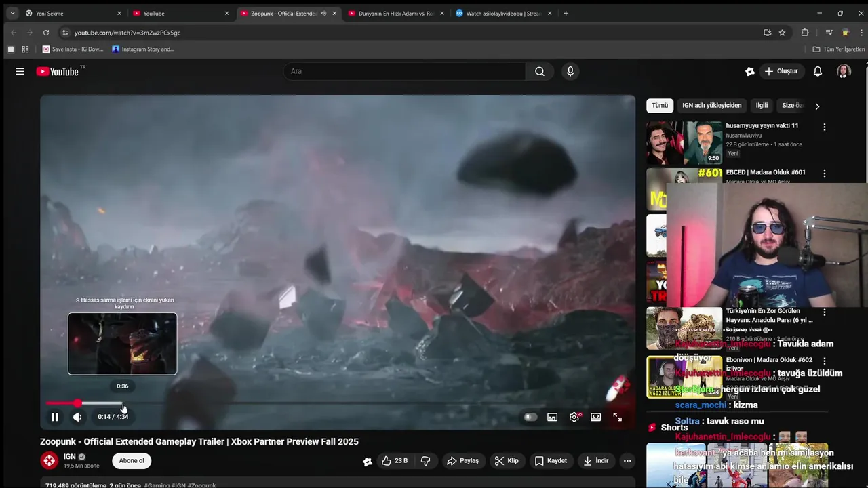Create a clip with Klip button
868x488 pixels.
tap(506, 461)
